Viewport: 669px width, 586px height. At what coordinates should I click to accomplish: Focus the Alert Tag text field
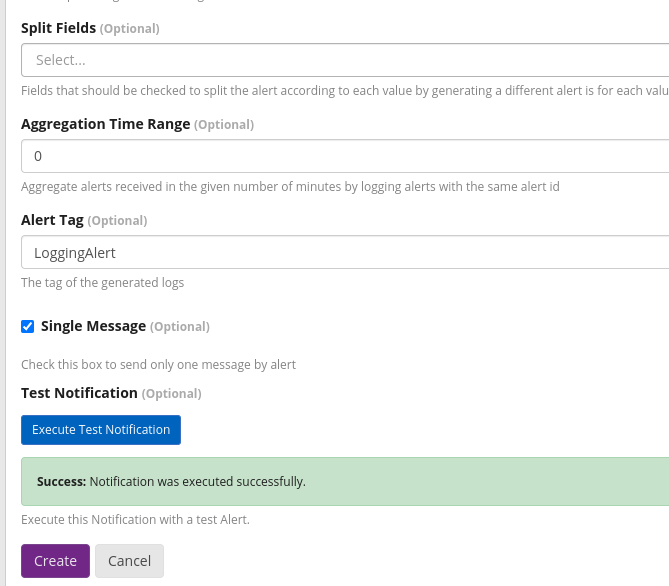click(344, 253)
